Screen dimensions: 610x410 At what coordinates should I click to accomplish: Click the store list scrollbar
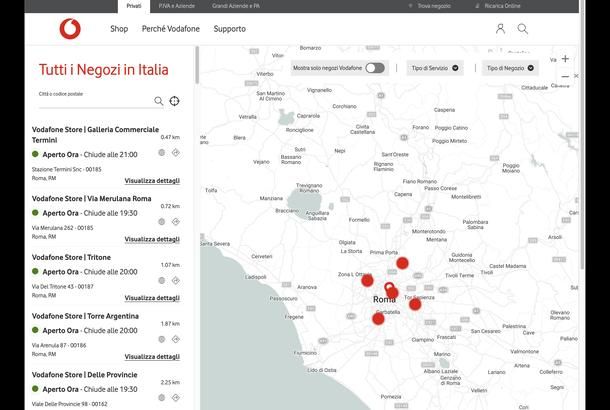pyautogui.click(x=197, y=65)
